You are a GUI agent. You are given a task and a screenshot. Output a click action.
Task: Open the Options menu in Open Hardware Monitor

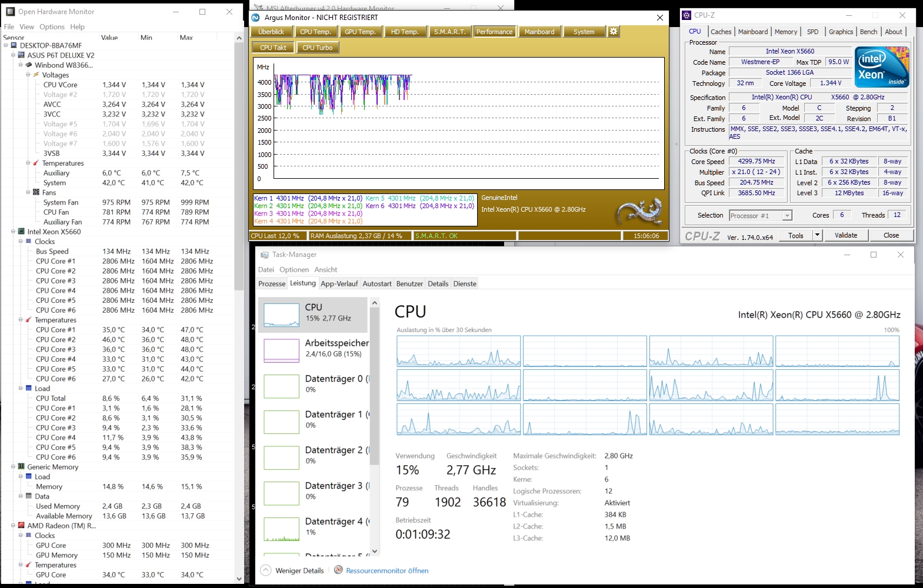click(x=52, y=26)
